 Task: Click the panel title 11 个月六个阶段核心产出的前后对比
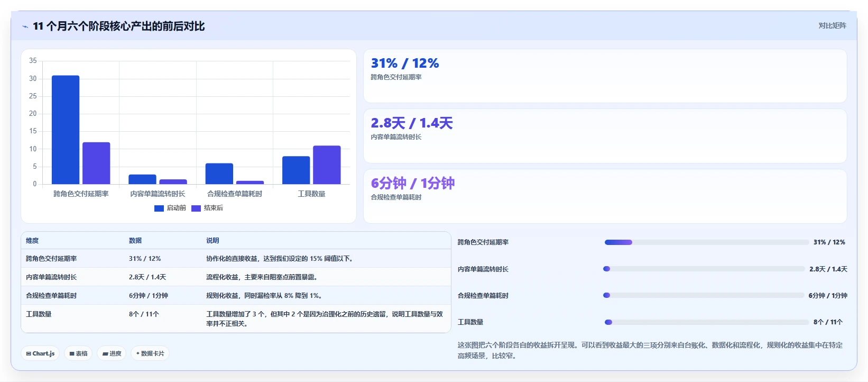click(x=119, y=26)
